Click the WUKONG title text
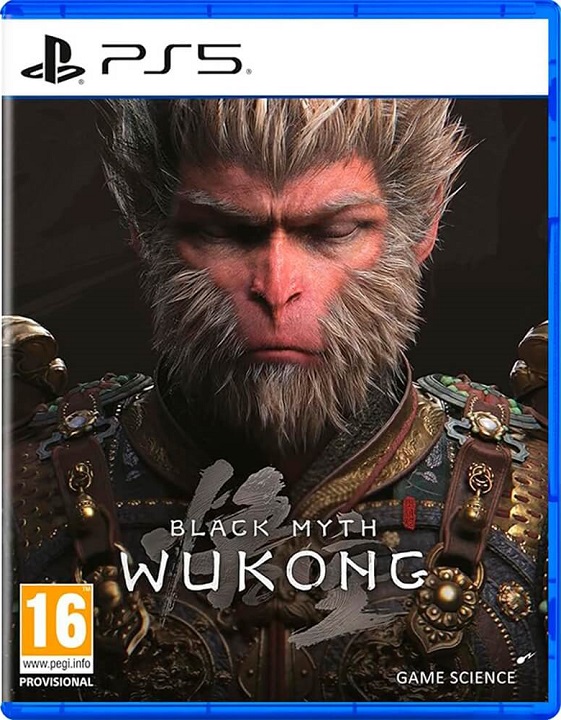This screenshot has height=720, width=561. (273, 570)
